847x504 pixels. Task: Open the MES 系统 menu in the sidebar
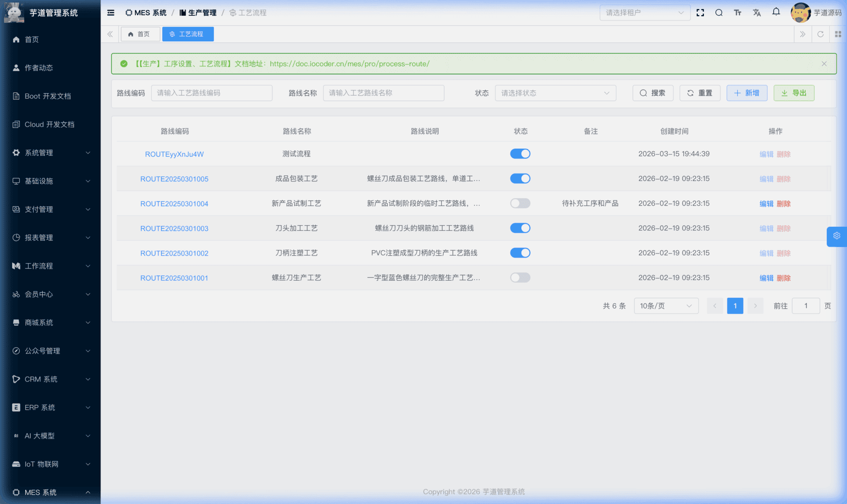[x=50, y=492]
